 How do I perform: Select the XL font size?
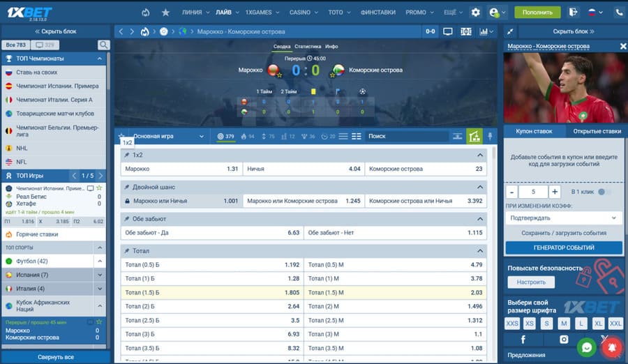[598, 323]
